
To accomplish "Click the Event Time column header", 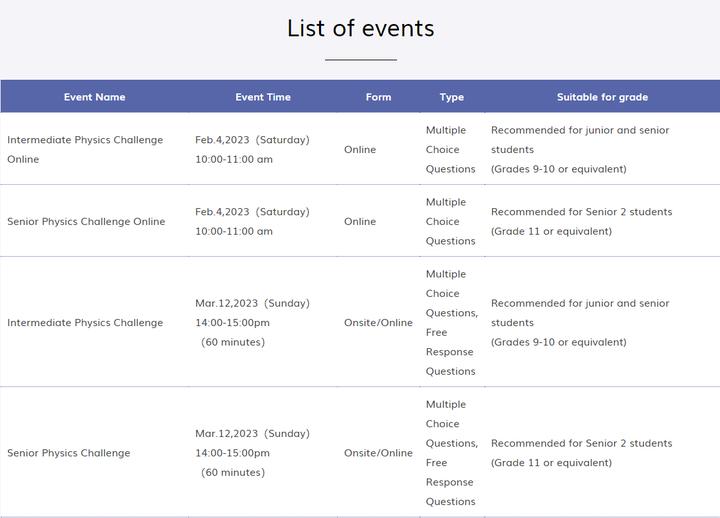I will click(263, 97).
